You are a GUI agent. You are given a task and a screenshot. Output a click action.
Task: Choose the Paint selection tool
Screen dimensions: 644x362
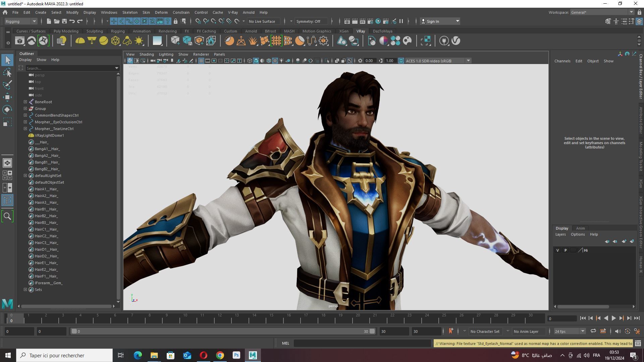point(7,85)
